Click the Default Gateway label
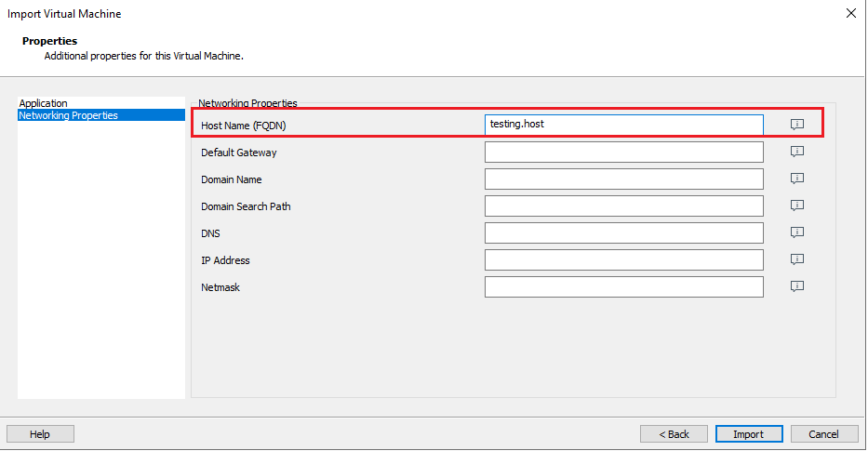The width and height of the screenshot is (868, 451). click(238, 153)
